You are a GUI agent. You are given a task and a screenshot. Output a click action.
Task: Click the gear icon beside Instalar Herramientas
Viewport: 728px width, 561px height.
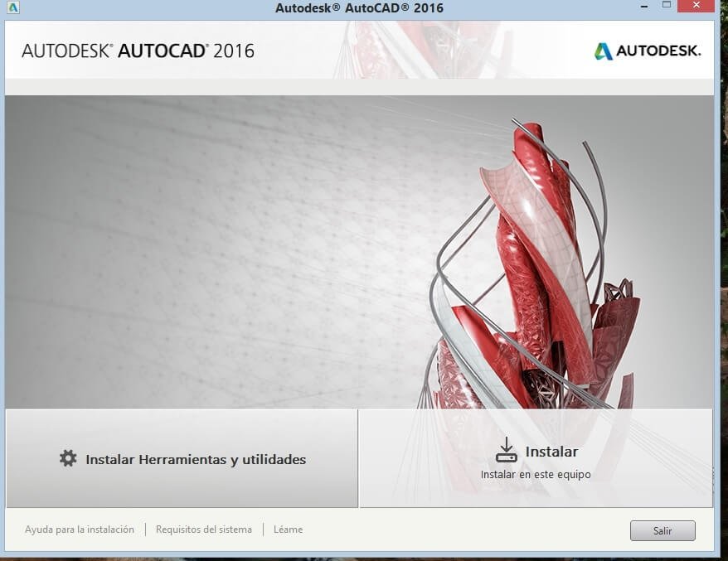[68, 458]
